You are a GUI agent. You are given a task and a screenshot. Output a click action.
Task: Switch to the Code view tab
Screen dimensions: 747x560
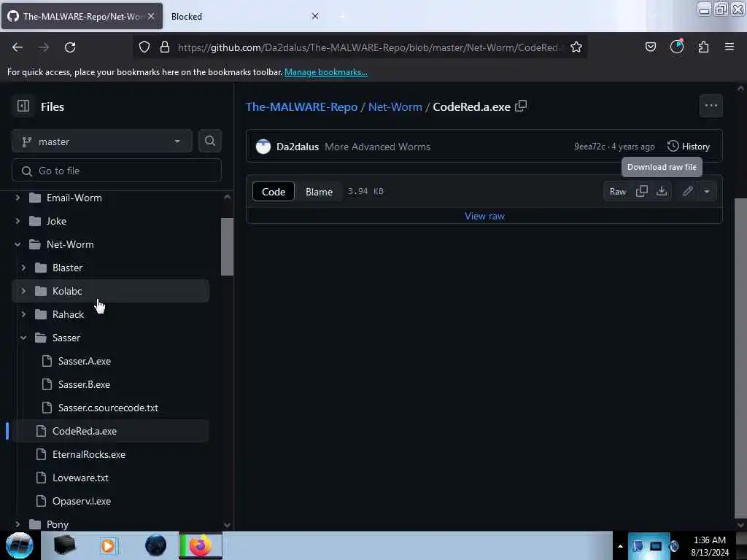(x=274, y=192)
